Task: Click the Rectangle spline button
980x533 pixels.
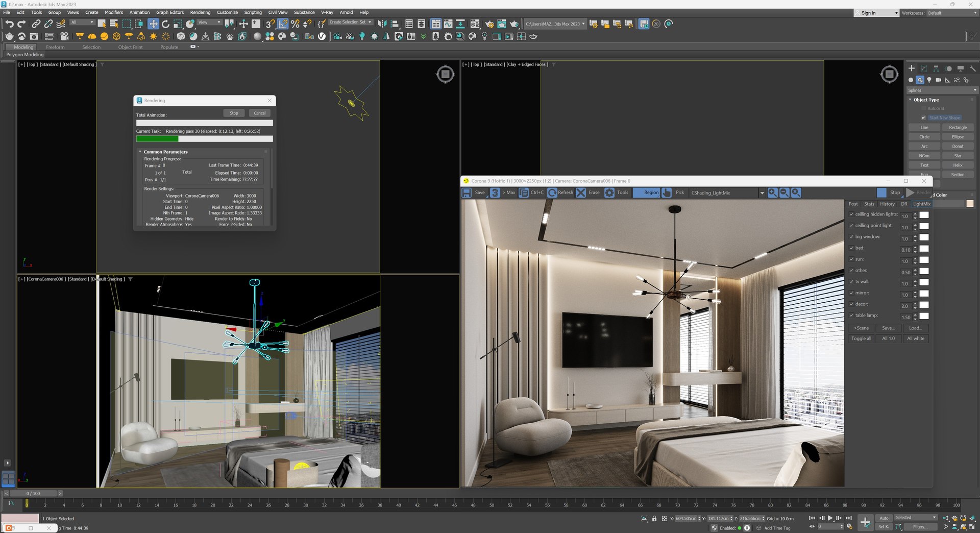Action: click(x=958, y=128)
